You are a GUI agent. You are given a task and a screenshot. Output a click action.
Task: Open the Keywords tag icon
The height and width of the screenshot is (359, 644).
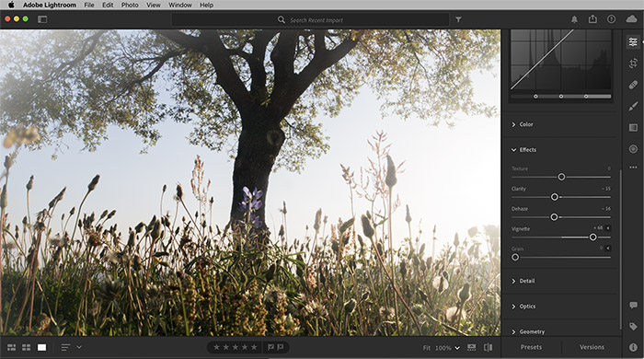point(633,327)
